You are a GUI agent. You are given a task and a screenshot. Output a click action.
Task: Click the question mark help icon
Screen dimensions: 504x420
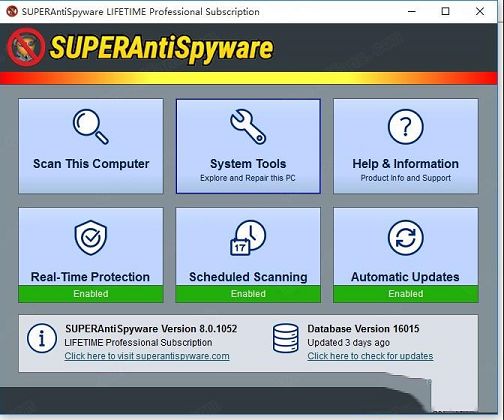tap(406, 127)
